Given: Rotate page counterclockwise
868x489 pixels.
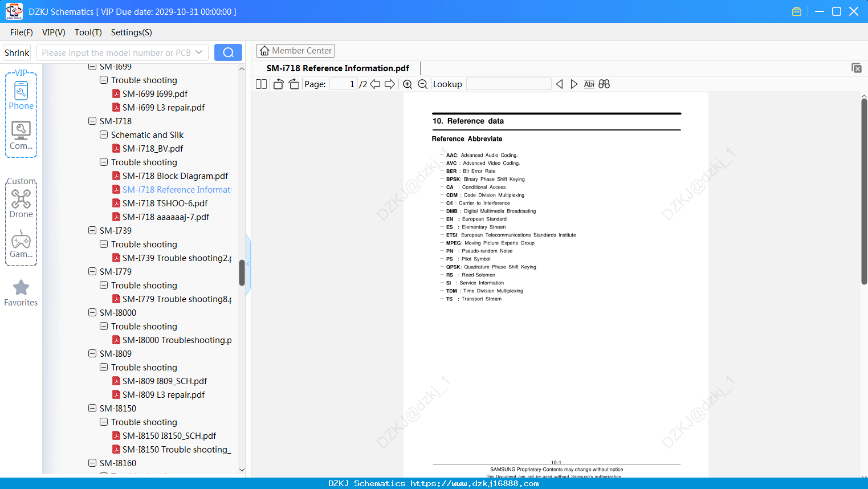Looking at the screenshot, I should (x=278, y=84).
